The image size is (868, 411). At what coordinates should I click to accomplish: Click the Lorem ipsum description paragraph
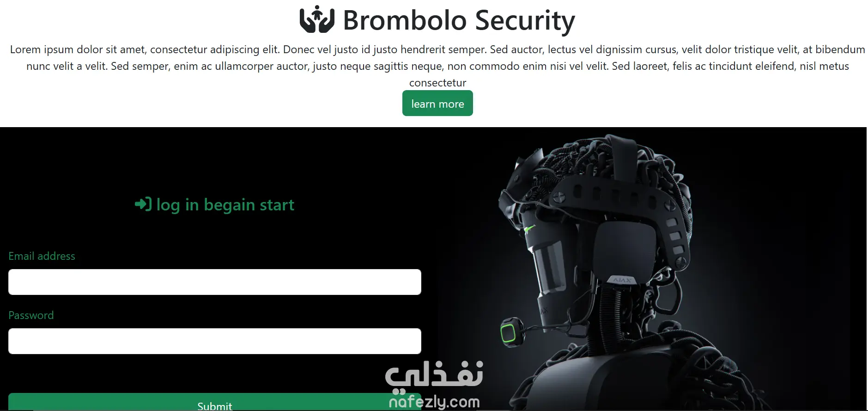coord(437,66)
